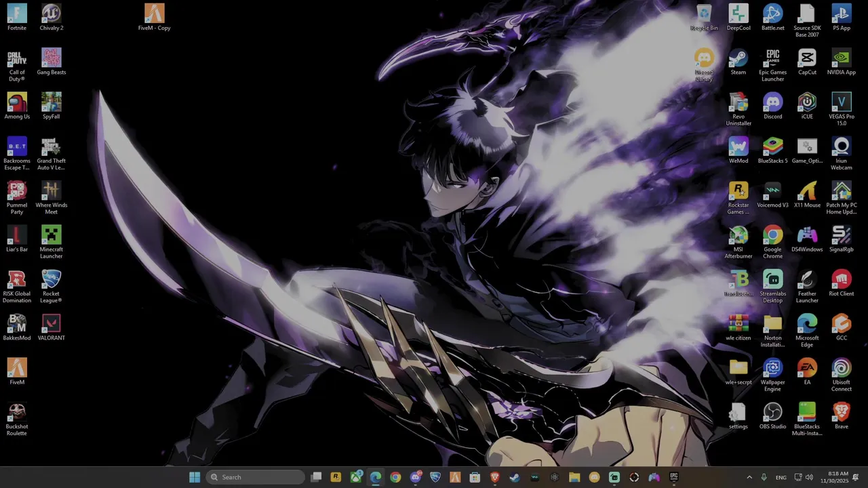Select the CapCut desktop icon

tap(807, 62)
